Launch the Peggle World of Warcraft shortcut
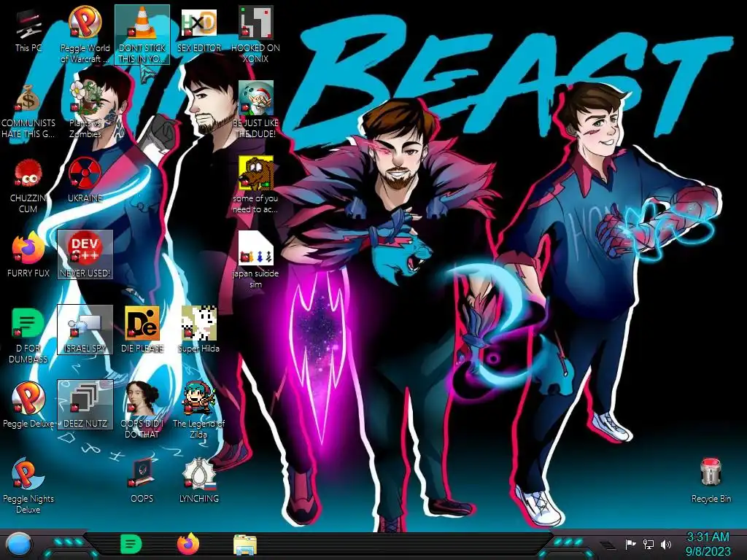 [x=85, y=34]
